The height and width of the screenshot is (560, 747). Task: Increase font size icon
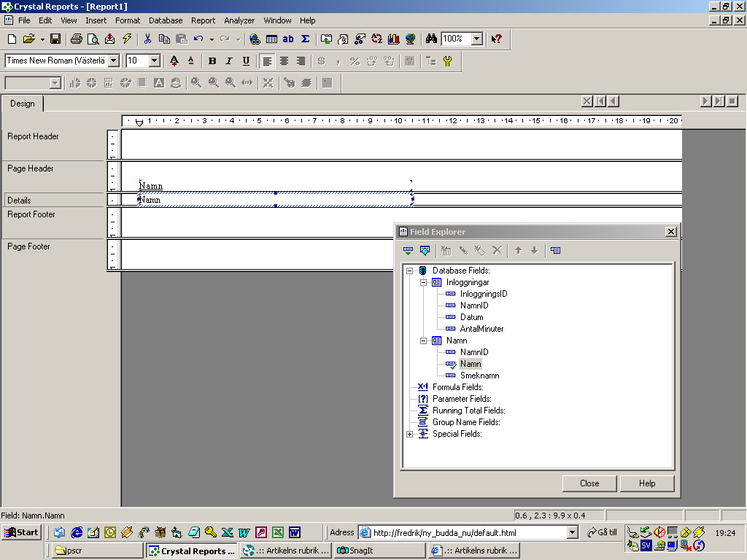click(x=174, y=61)
